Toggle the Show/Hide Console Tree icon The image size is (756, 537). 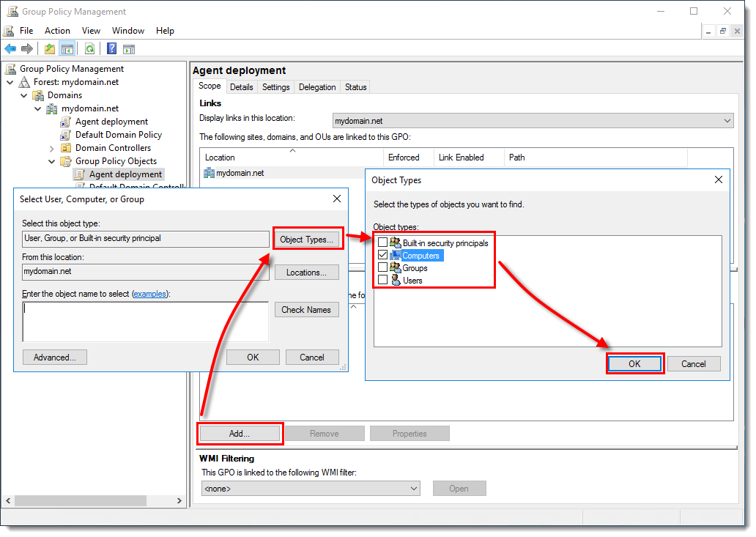tap(67, 49)
